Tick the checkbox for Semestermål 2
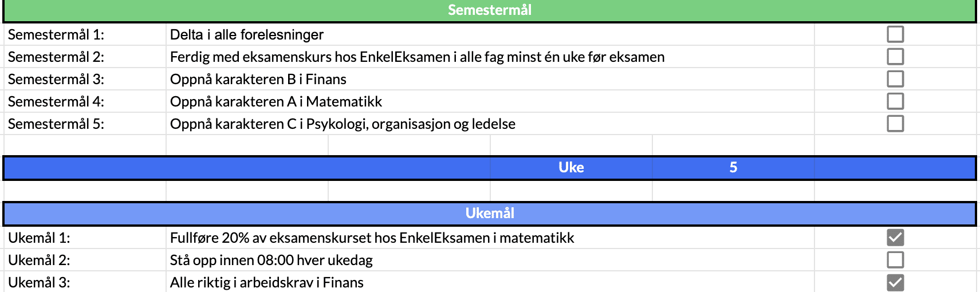Screen dimensions: 980x292 pyautogui.click(x=895, y=57)
